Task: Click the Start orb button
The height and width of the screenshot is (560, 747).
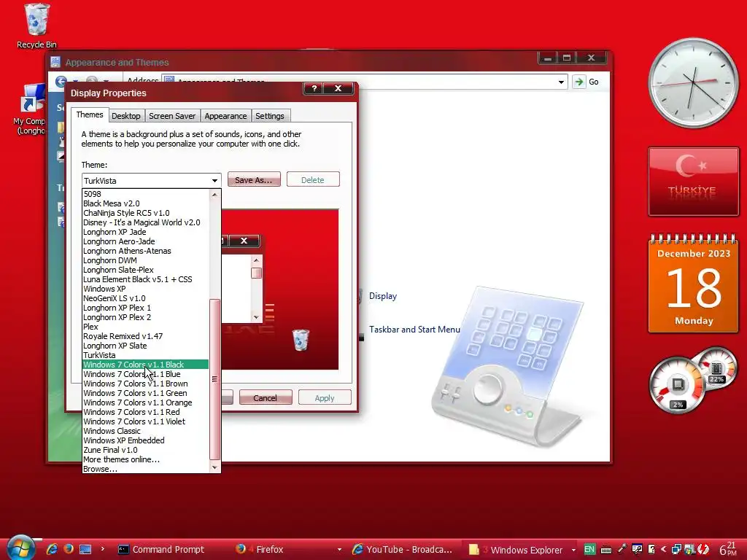Action: pyautogui.click(x=21, y=548)
